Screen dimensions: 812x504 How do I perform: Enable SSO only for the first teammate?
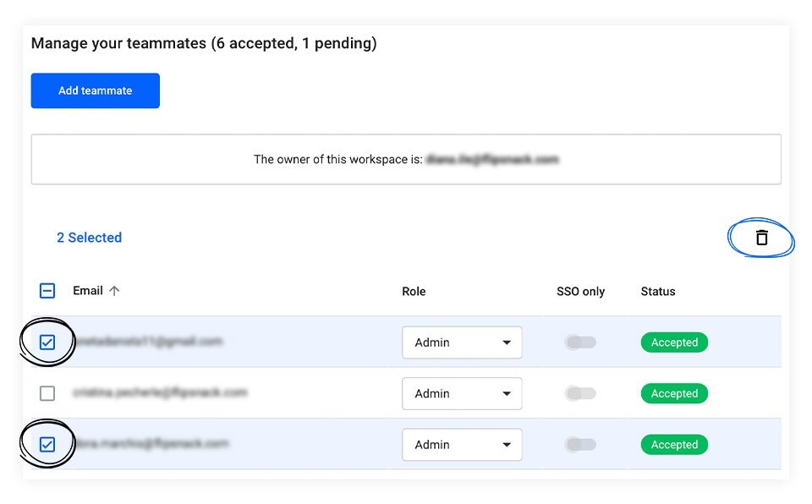click(x=580, y=342)
